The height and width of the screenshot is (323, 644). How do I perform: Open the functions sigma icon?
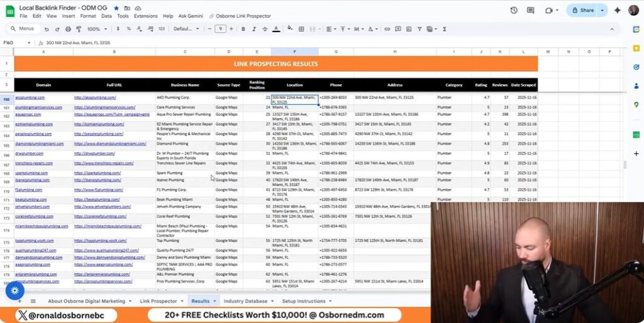tap(445, 29)
